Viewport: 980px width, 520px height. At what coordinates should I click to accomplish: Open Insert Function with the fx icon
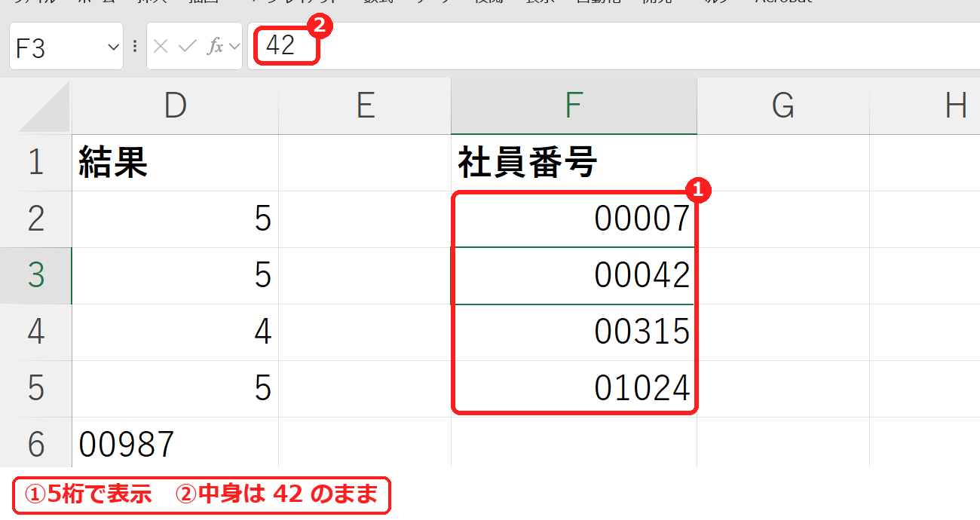point(216,47)
